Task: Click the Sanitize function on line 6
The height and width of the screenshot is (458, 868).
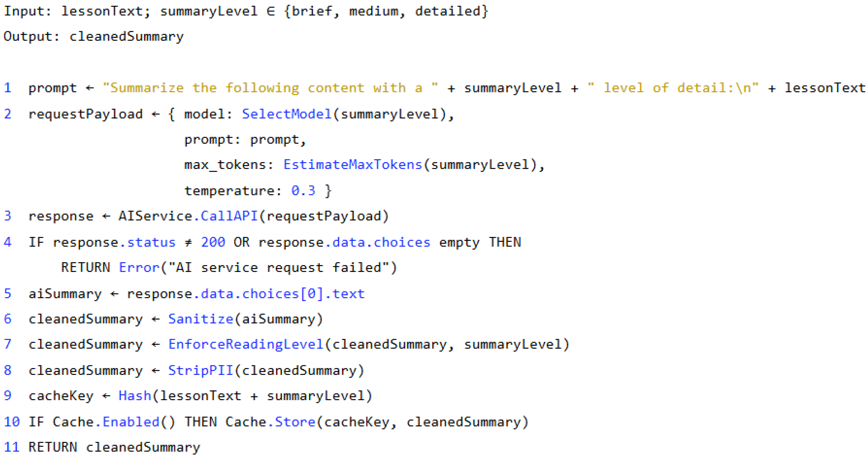Action: [x=201, y=319]
